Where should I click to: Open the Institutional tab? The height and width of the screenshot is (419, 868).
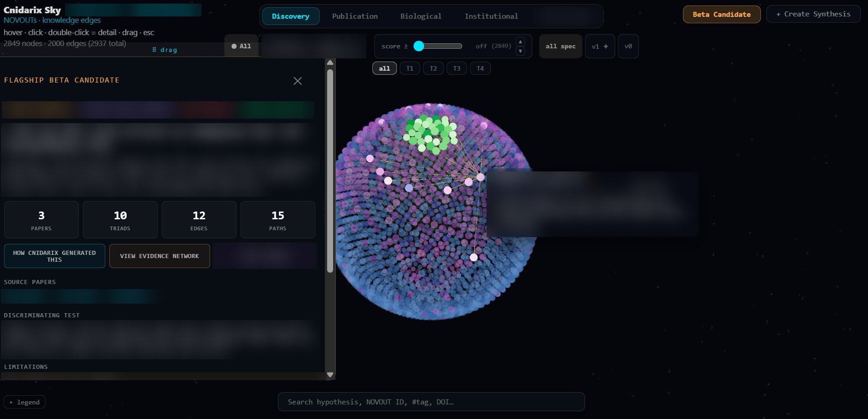point(491,16)
